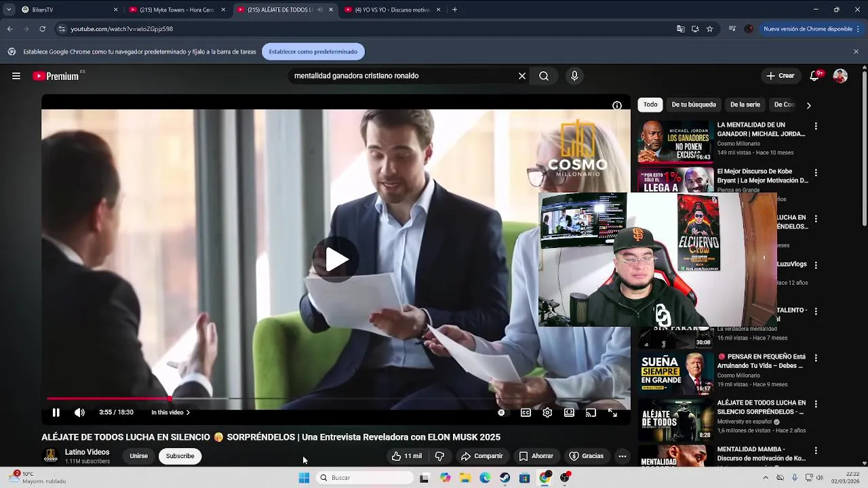Click 'Establecer como predeterminado' button
The width and height of the screenshot is (868, 488).
pyautogui.click(x=313, y=52)
